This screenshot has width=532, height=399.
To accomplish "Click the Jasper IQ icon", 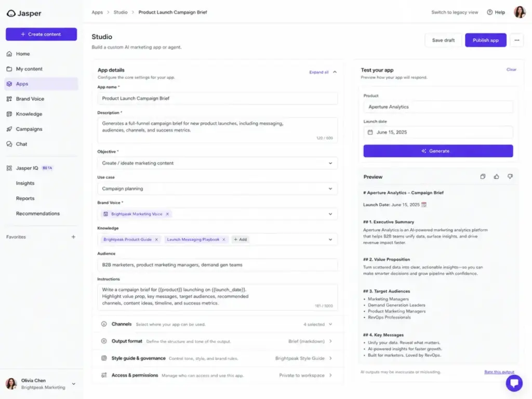I will click(x=9, y=168).
